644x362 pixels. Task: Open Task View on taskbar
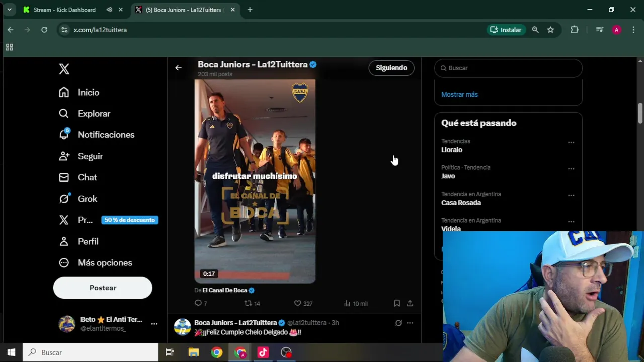[x=170, y=352]
